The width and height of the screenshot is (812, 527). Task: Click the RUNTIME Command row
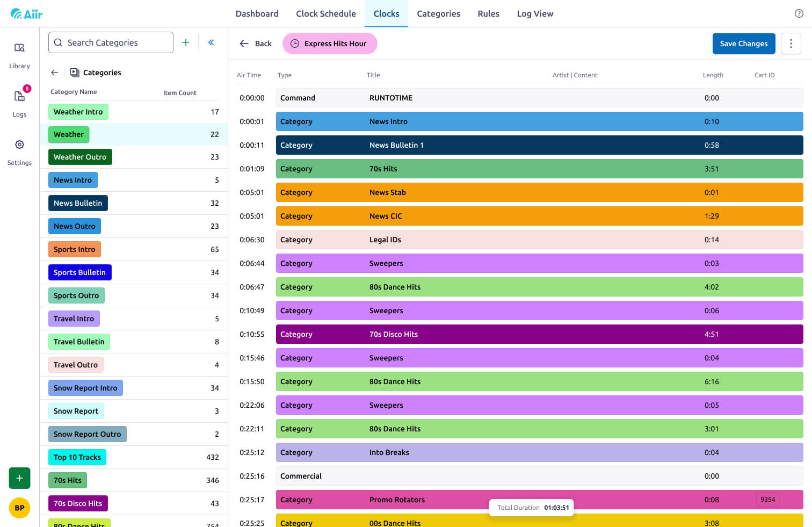click(x=540, y=98)
